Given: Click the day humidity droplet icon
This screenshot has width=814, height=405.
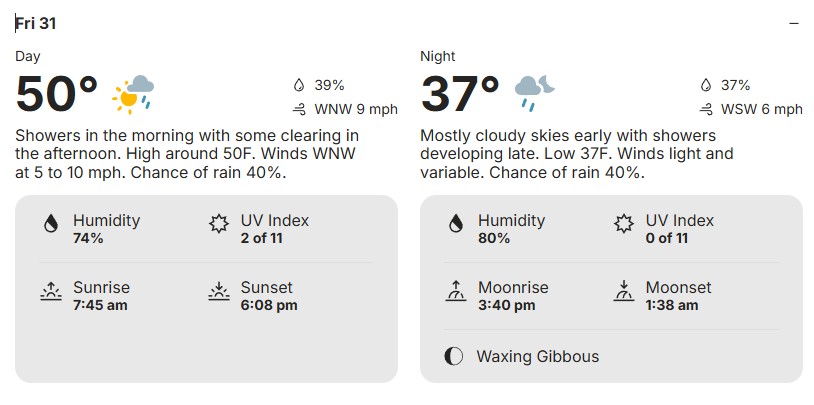Looking at the screenshot, I should tap(50, 224).
